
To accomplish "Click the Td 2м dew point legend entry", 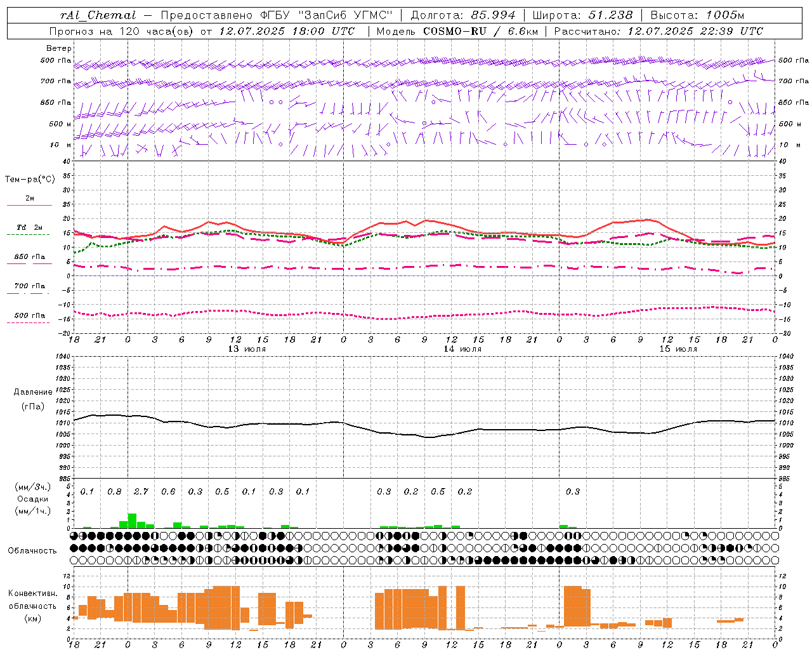I will (x=30, y=227).
